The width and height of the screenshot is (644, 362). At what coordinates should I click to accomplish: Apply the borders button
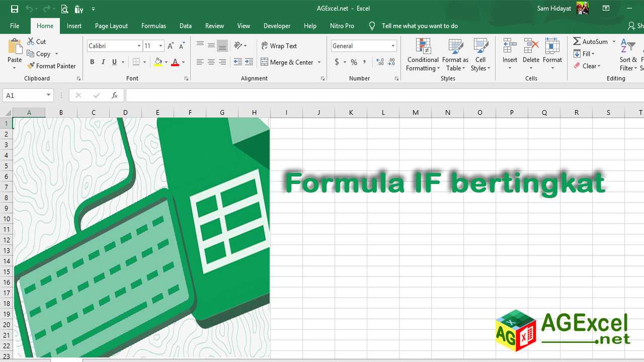coord(136,62)
